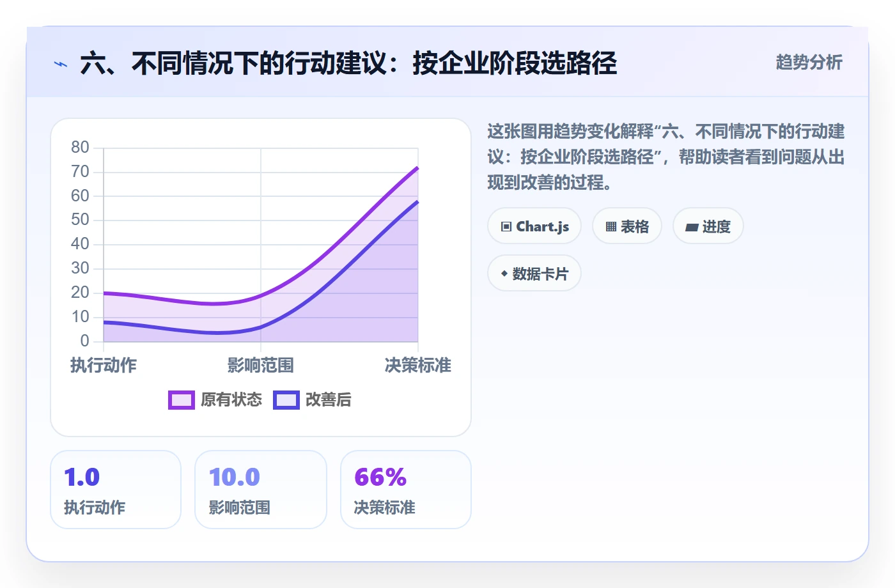Screen dimensions: 895x588
Task: Click the 改善后 legend label
Action: [x=329, y=400]
